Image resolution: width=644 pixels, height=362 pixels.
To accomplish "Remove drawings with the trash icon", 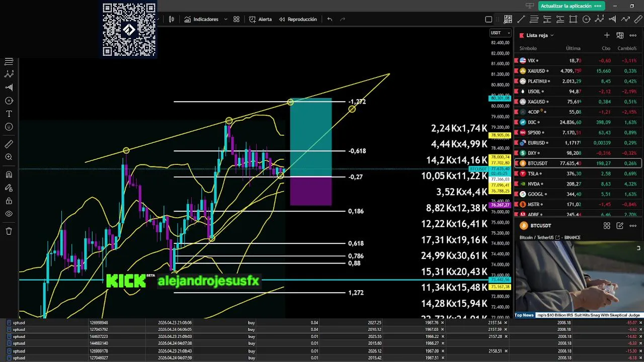I will tap(9, 231).
